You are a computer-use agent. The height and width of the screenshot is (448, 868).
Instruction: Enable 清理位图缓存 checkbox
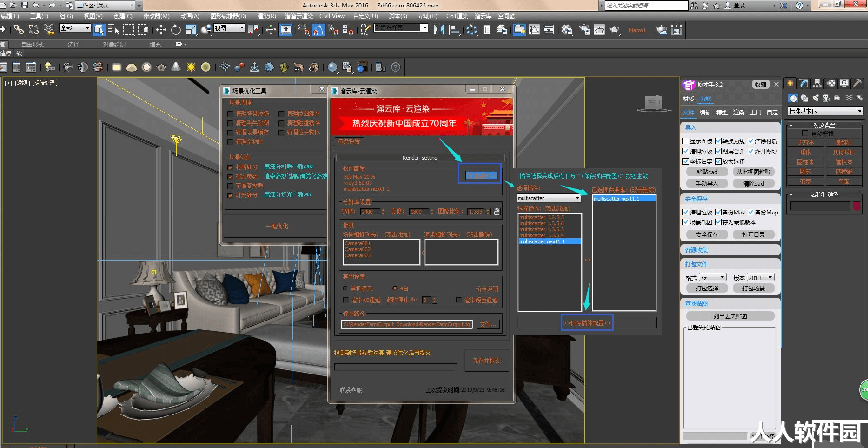[281, 114]
